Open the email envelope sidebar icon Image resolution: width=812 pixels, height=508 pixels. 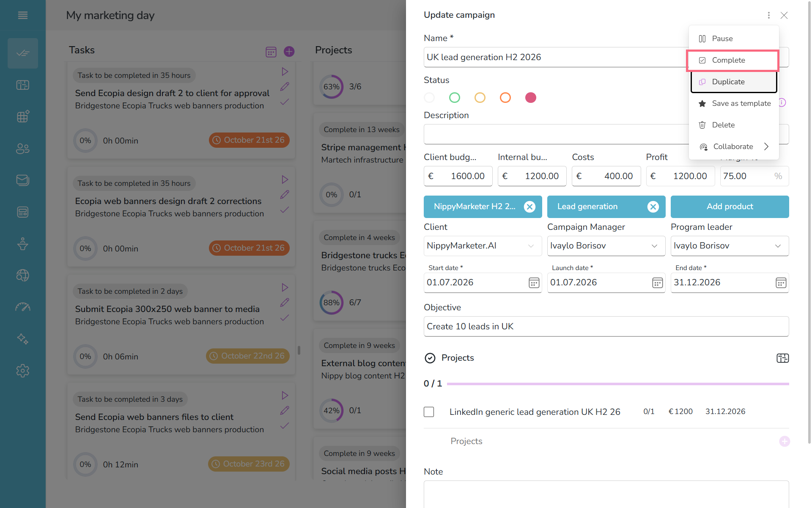point(23,180)
